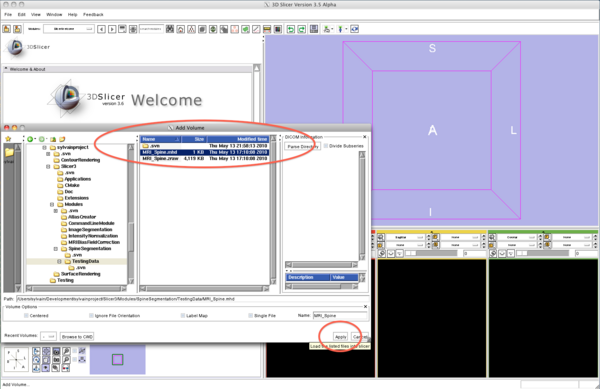Open the Recent Volumes dropdown
Image resolution: width=600 pixels, height=389 pixels.
tap(49, 336)
